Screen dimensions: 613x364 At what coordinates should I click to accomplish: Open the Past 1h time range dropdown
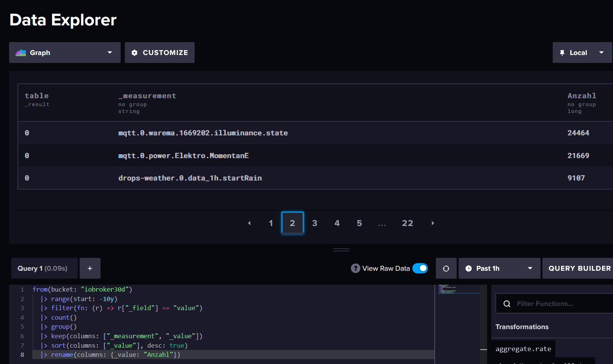pos(499,268)
